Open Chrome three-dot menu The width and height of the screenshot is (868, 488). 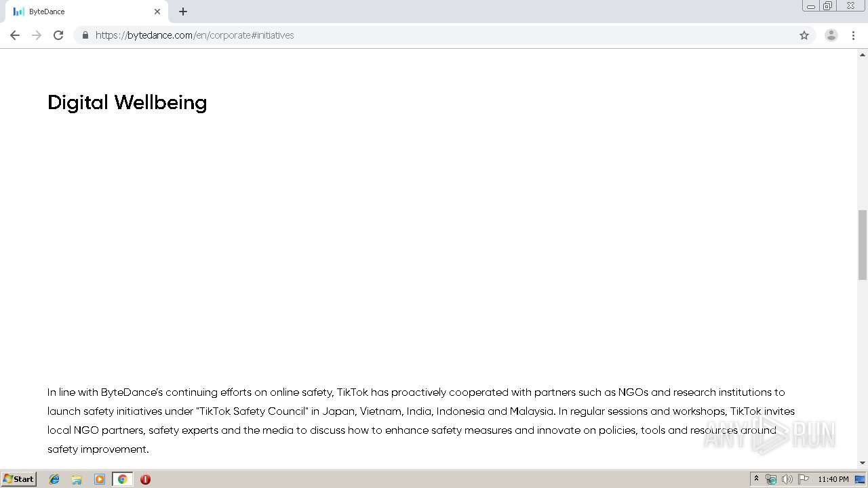click(x=854, y=35)
